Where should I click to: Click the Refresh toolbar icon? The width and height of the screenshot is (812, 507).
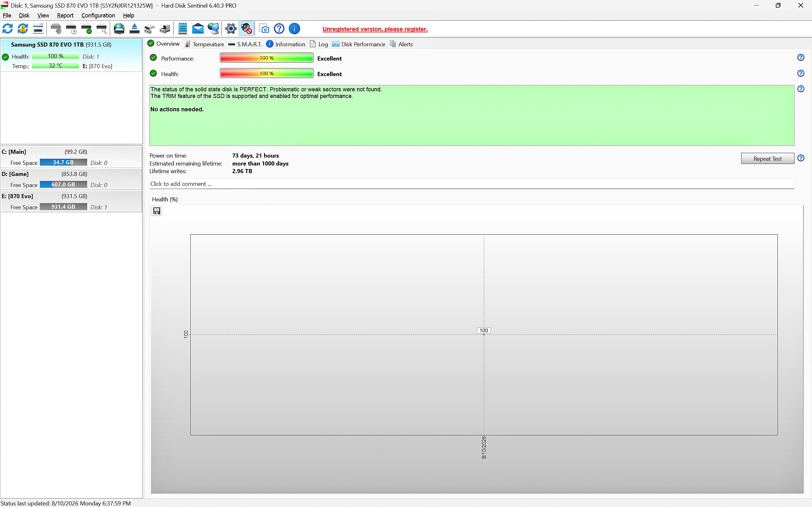point(7,29)
